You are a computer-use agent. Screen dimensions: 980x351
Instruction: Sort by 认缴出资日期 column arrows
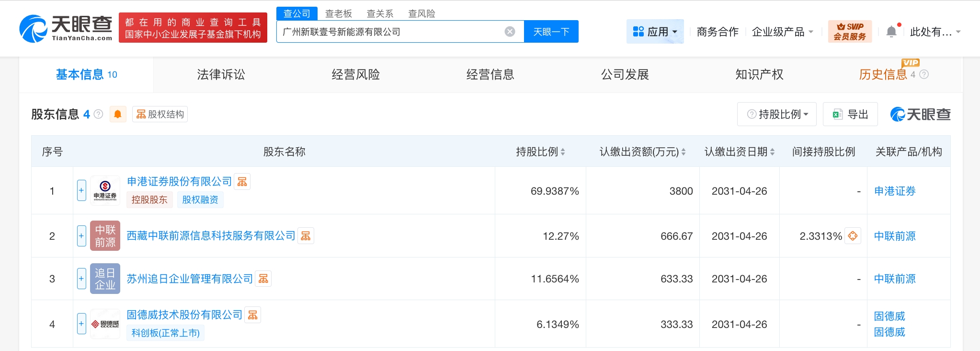772,152
